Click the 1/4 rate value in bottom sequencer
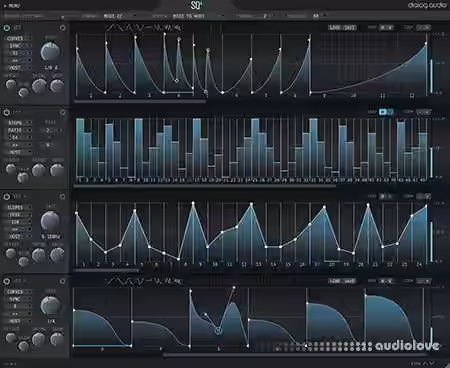This screenshot has width=450, height=368. coord(51,321)
